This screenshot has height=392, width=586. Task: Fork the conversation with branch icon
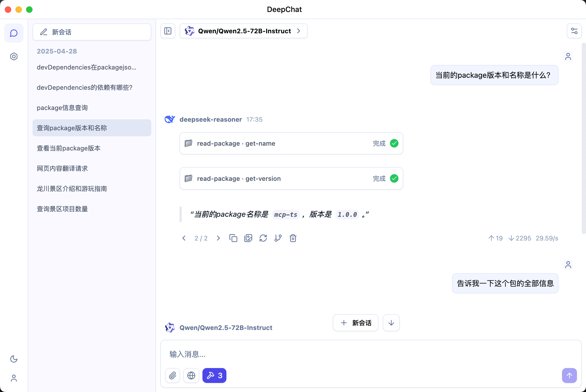[x=278, y=238]
